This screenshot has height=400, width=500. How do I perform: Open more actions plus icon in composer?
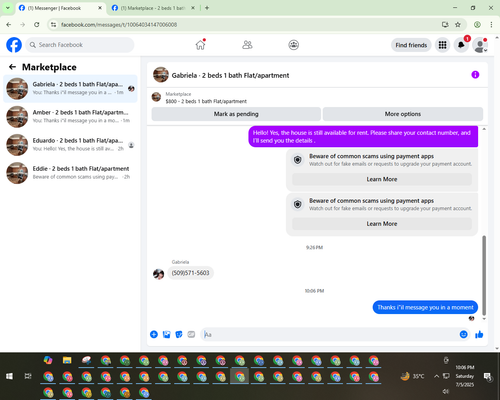(x=154, y=334)
